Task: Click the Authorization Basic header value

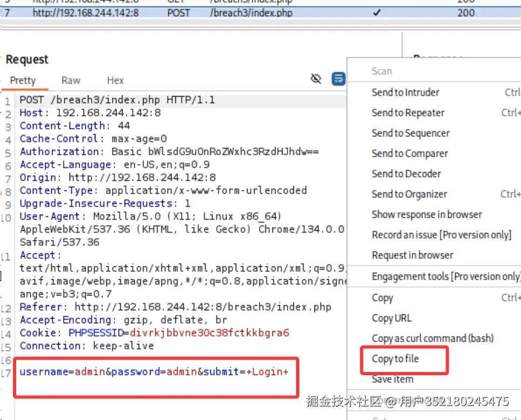Action: (215, 152)
